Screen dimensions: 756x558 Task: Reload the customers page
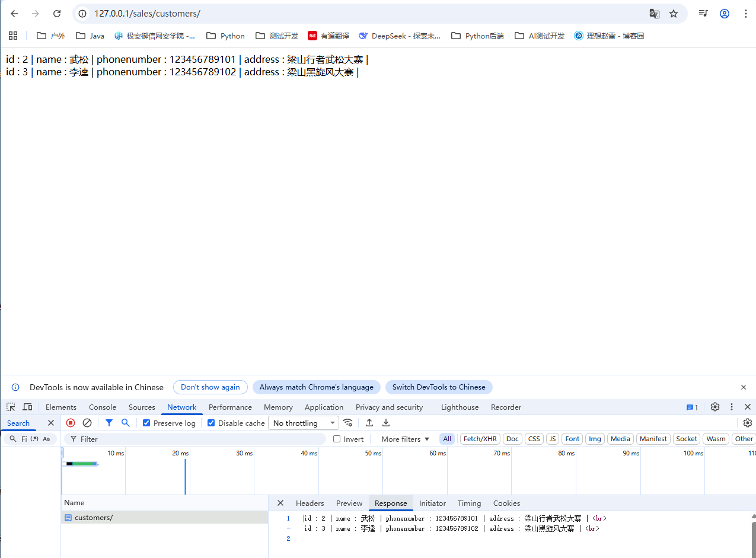(x=57, y=14)
